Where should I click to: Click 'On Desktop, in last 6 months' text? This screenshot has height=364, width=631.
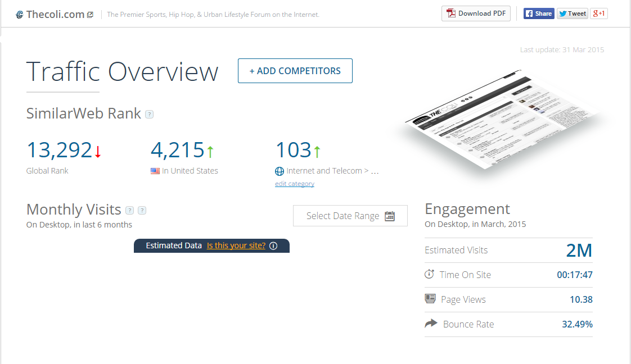79,225
